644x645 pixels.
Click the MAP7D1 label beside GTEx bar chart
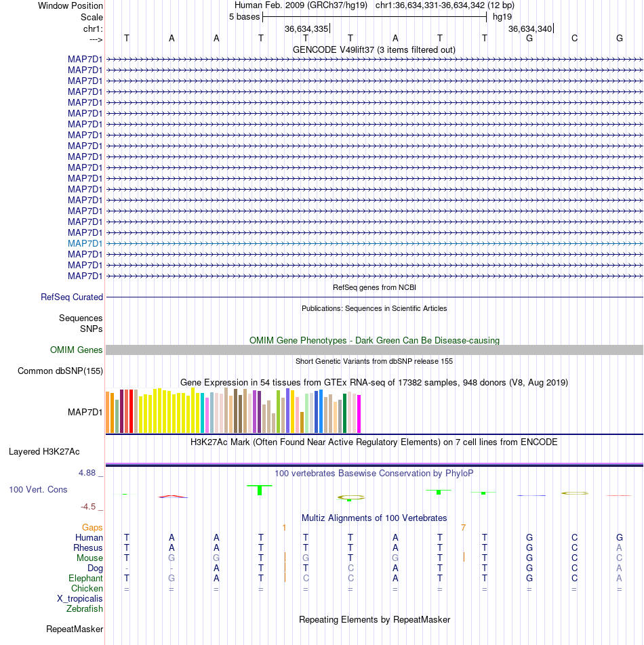(85, 412)
